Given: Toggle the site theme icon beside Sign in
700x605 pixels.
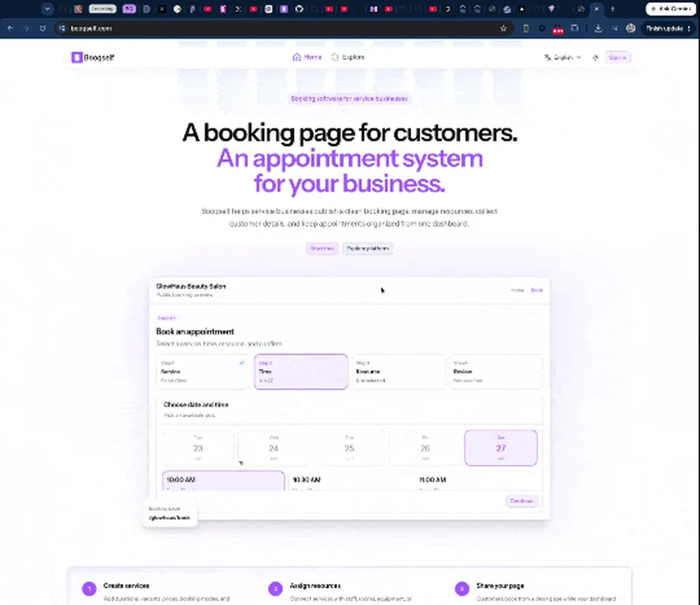Looking at the screenshot, I should coord(595,58).
